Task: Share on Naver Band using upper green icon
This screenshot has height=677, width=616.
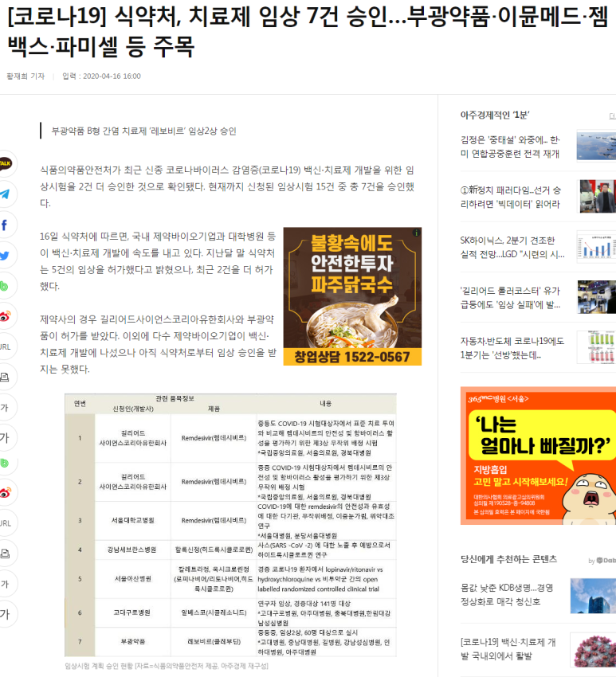Action: pos(4,286)
